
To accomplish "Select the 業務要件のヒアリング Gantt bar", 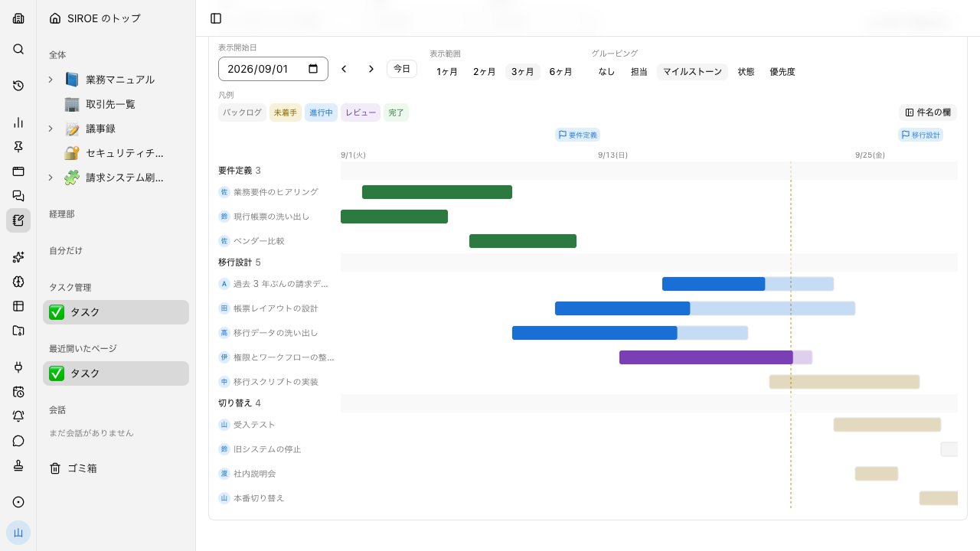I will [437, 192].
